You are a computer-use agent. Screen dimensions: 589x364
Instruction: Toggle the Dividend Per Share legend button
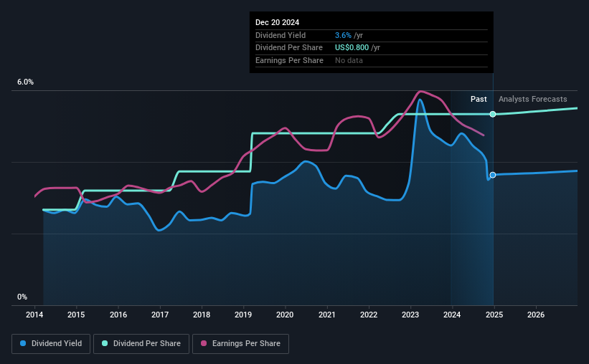point(141,344)
